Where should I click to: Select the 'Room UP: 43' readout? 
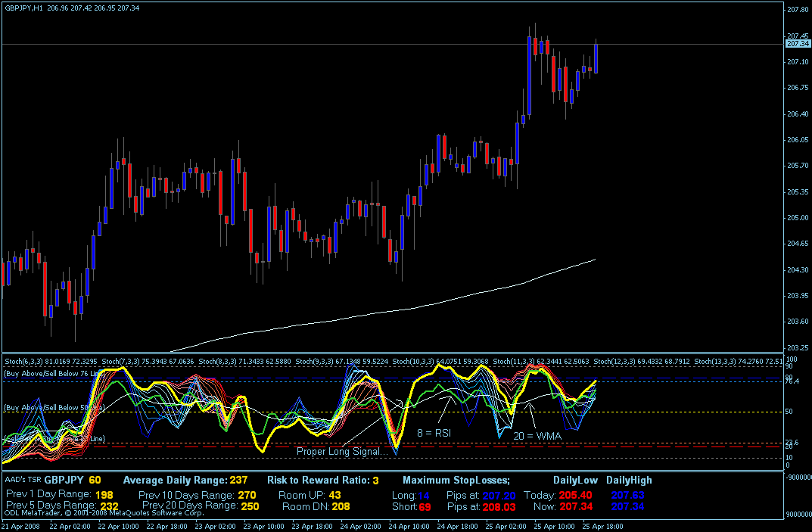coord(310,495)
